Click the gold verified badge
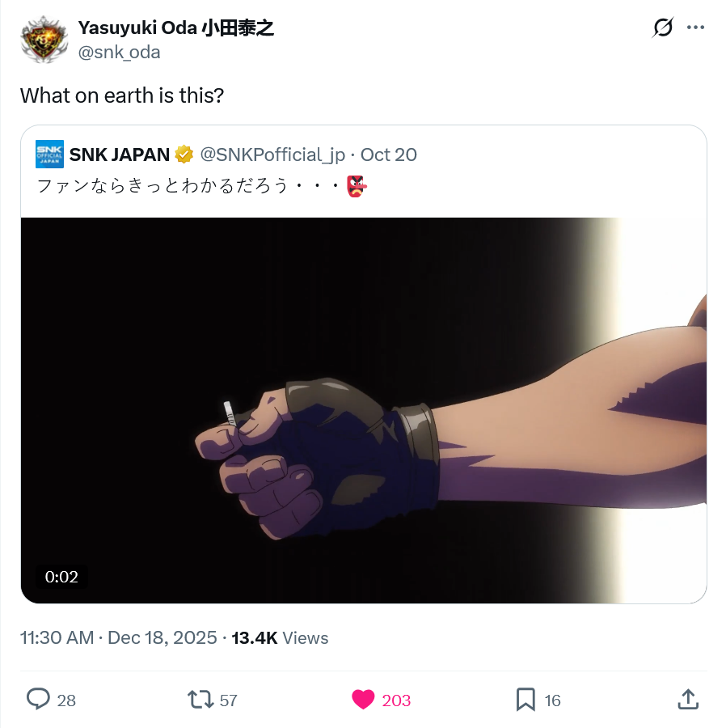 click(x=184, y=154)
